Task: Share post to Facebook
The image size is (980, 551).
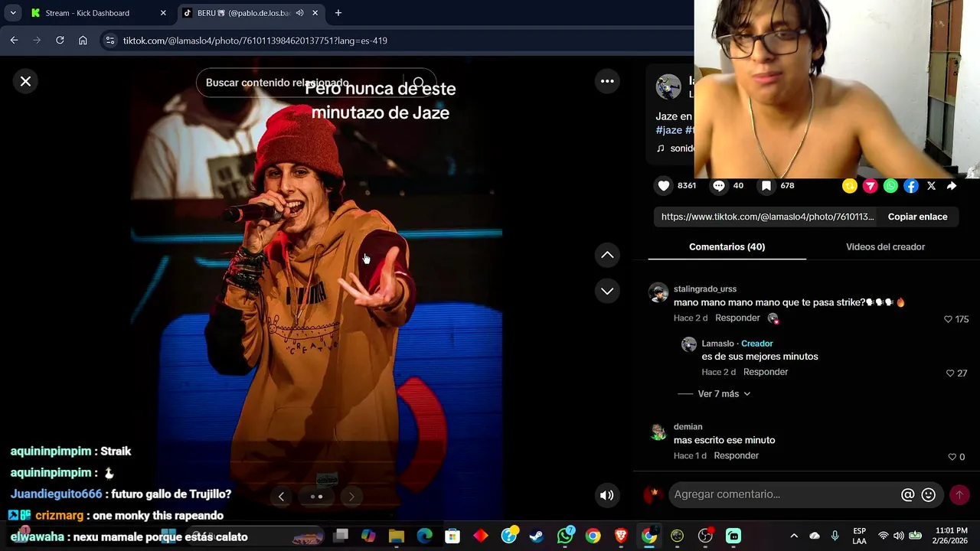Action: (910, 186)
